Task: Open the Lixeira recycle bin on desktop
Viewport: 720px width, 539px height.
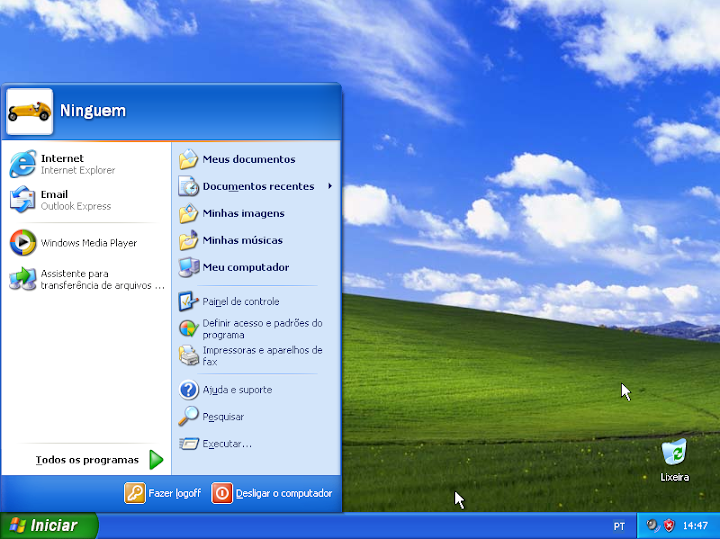Action: pyautogui.click(x=674, y=452)
